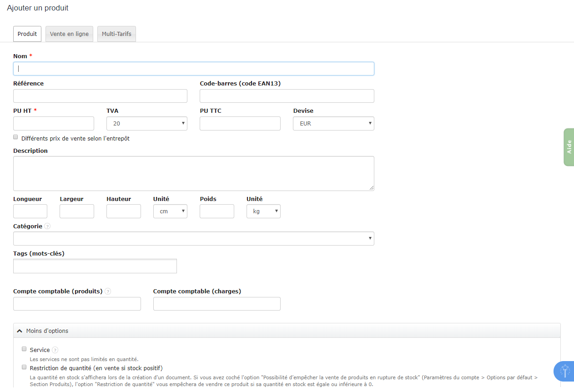The image size is (574, 392).
Task: Show the help popup next to Service
Action: coord(55,350)
